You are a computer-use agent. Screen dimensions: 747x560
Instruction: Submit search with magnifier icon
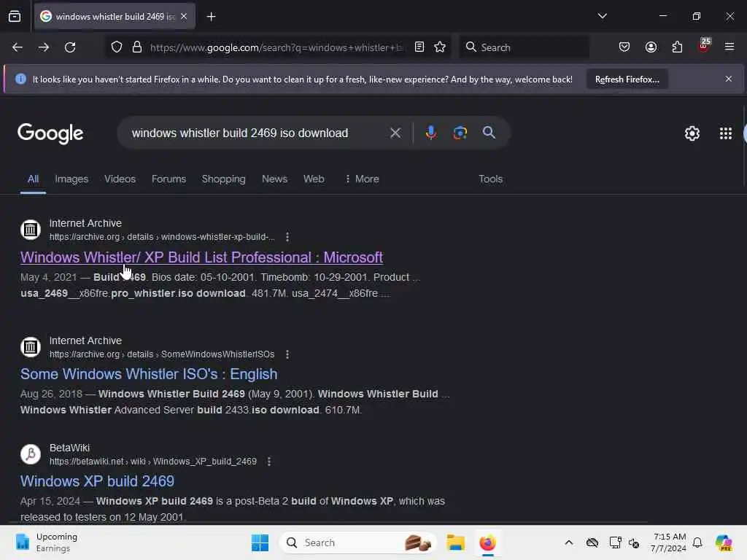[x=489, y=133]
